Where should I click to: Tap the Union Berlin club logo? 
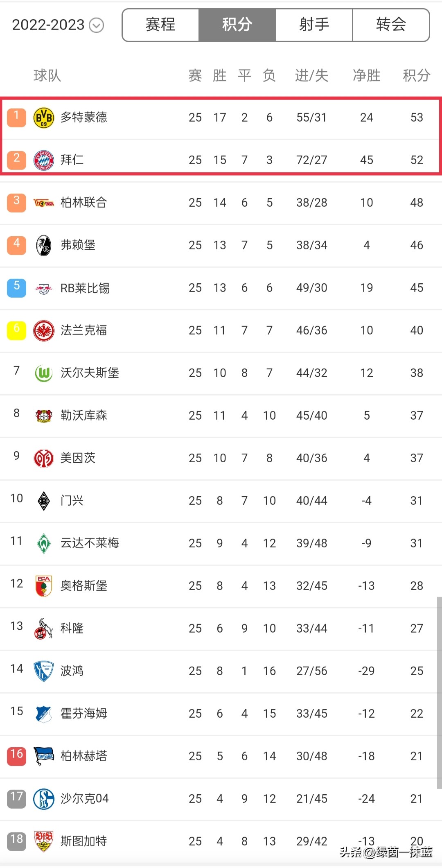[x=43, y=203]
